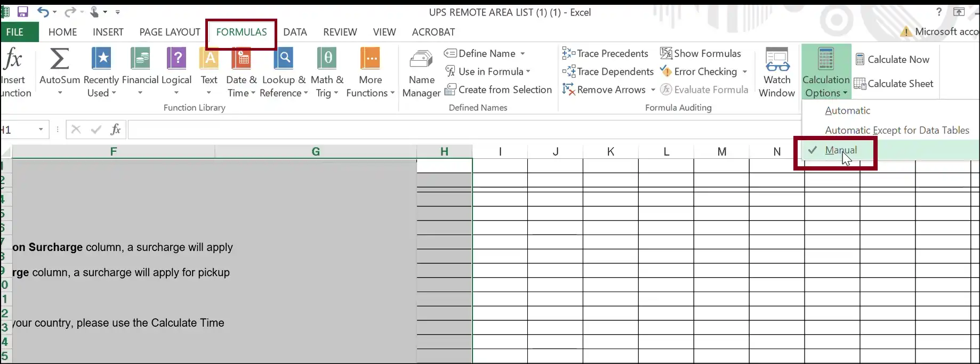
Task: Open the Text functions icon
Action: click(x=209, y=59)
